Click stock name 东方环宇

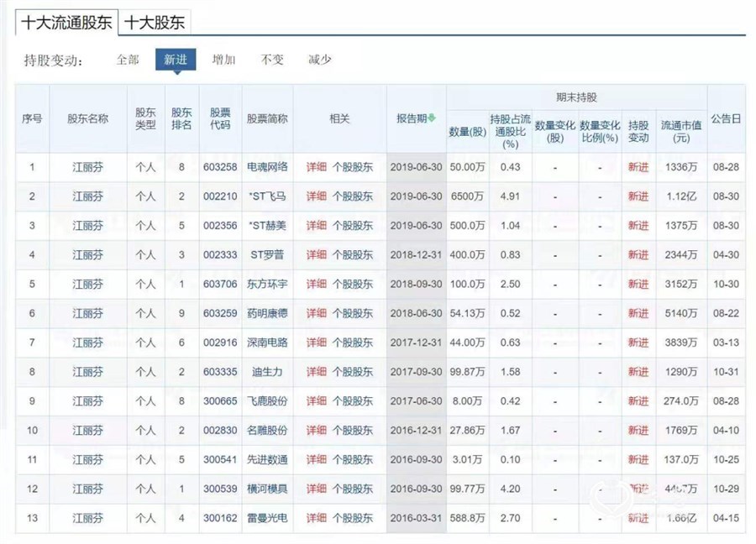(x=267, y=285)
